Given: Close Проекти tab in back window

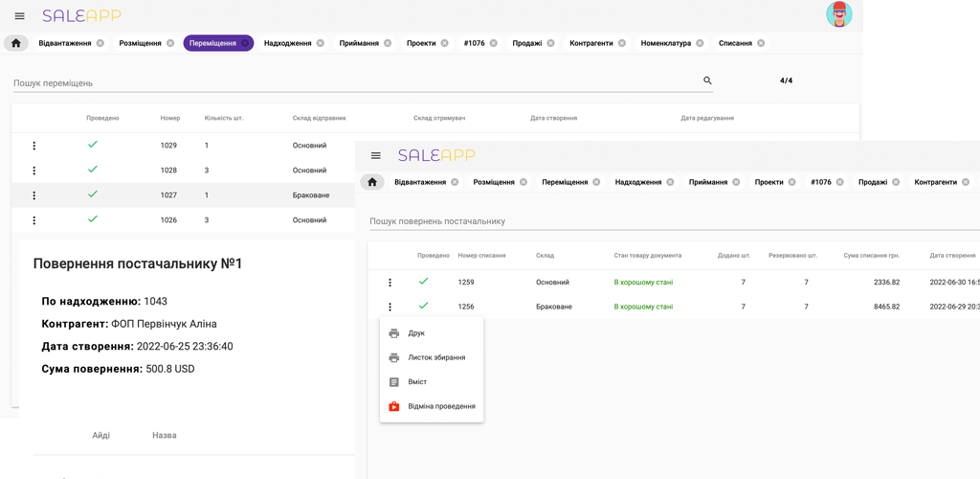Looking at the screenshot, I should click(444, 43).
